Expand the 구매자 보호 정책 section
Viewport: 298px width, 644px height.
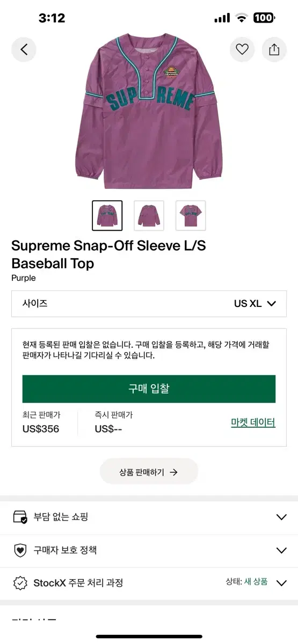pyautogui.click(x=149, y=550)
